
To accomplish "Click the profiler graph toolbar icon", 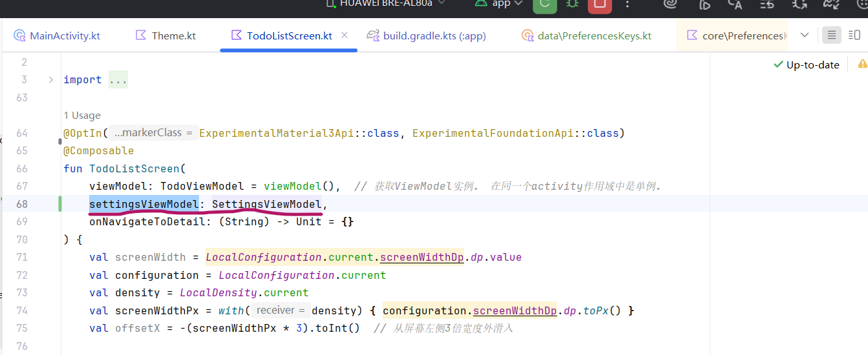I will coord(832,3).
